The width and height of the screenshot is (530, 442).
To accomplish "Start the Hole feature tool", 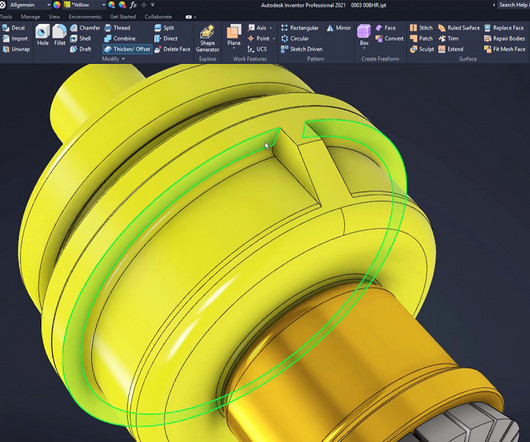I will (x=43, y=35).
